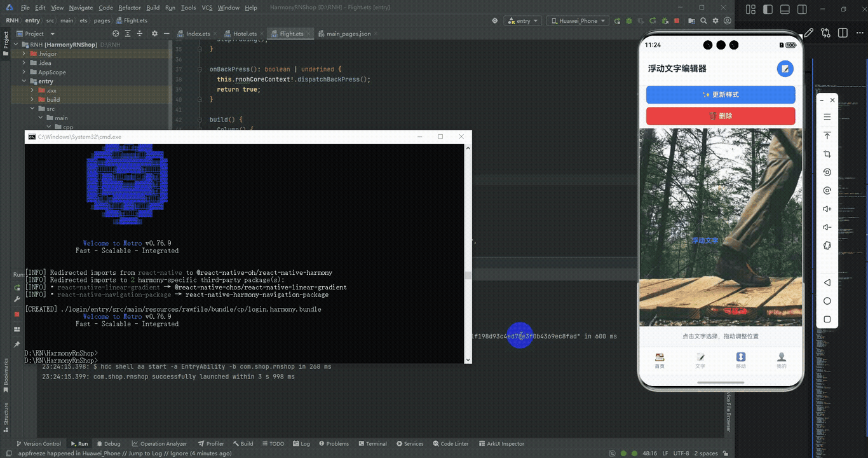This screenshot has height=458, width=868.
Task: Click the locate target icon in Project panel
Action: [x=116, y=34]
